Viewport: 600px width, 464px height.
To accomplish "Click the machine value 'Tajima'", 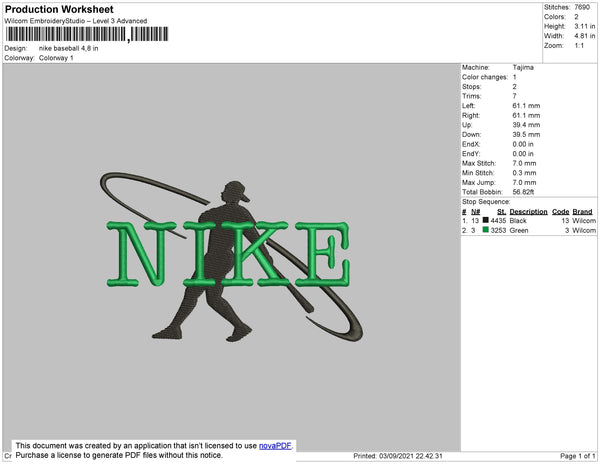I will pyautogui.click(x=523, y=67).
